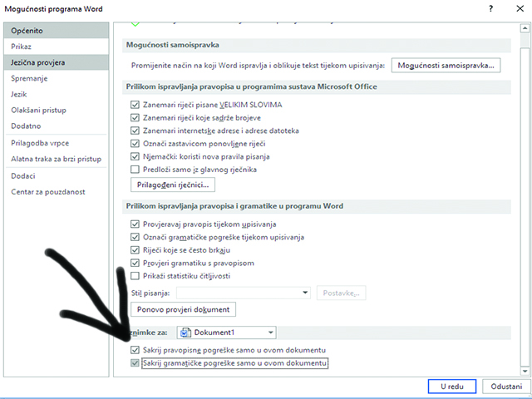This screenshot has width=532, height=399.
Task: Toggle Sakrij gramatičke pogreške samo u ovom dokumentu
Action: tap(135, 363)
